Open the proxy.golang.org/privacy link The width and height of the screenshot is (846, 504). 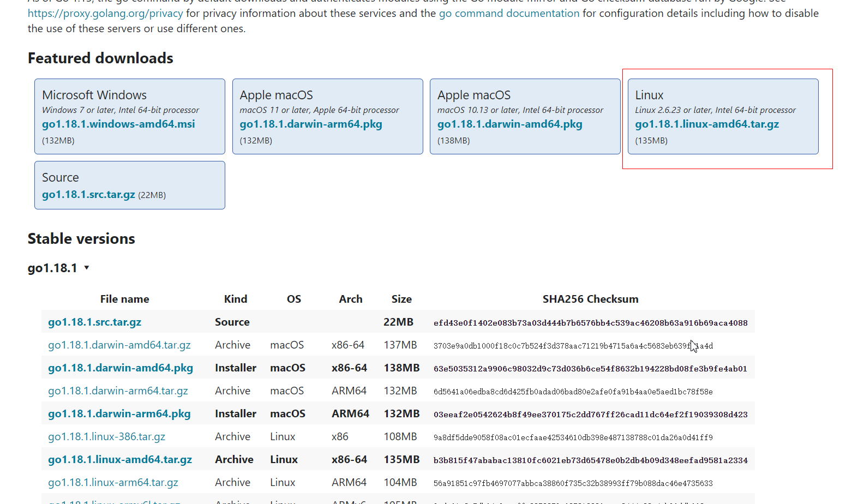click(105, 13)
